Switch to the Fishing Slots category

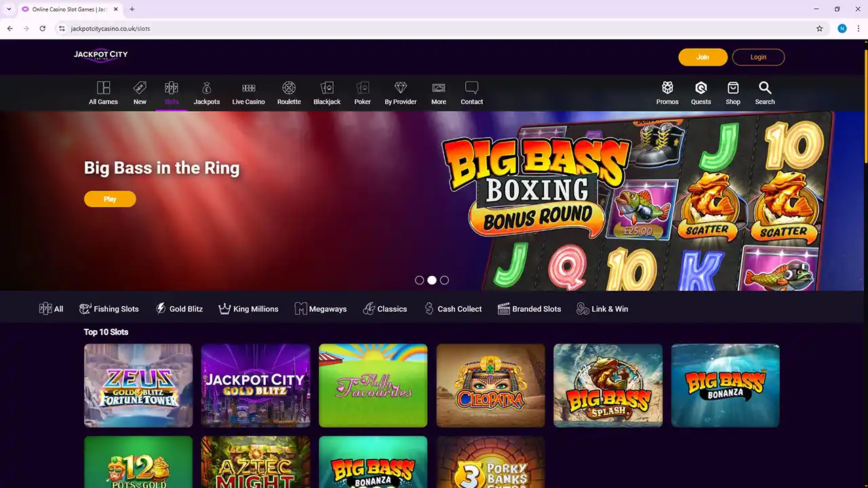point(109,309)
